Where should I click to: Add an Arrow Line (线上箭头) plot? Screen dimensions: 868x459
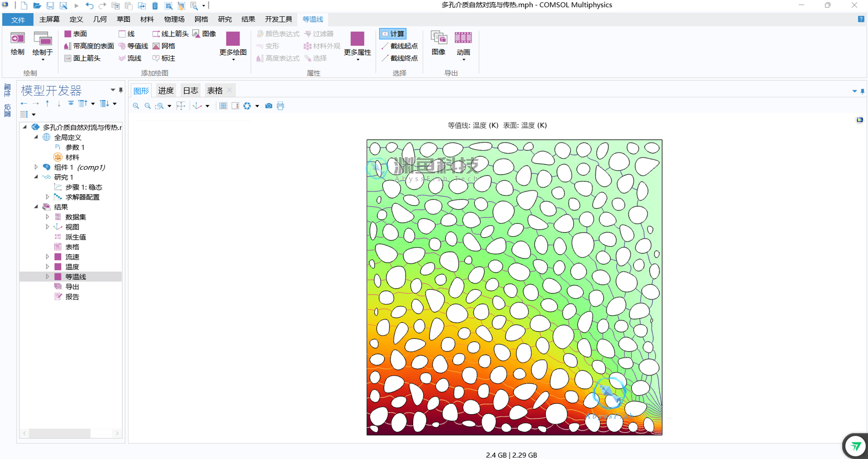[x=170, y=33]
